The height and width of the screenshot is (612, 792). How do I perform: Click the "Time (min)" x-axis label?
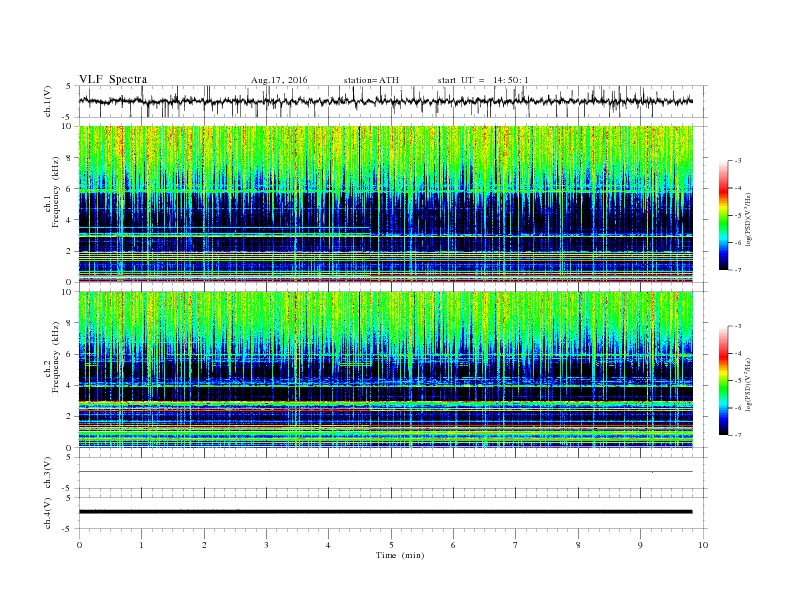pos(400,555)
